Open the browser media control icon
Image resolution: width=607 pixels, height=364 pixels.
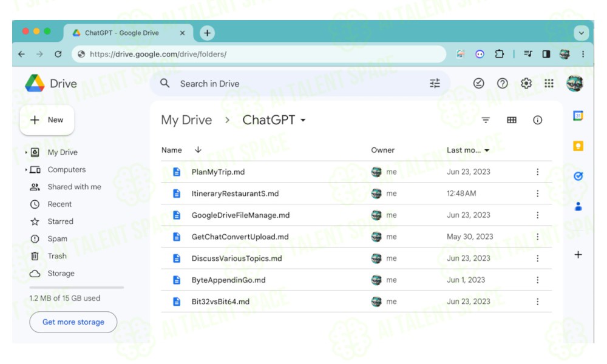[528, 54]
